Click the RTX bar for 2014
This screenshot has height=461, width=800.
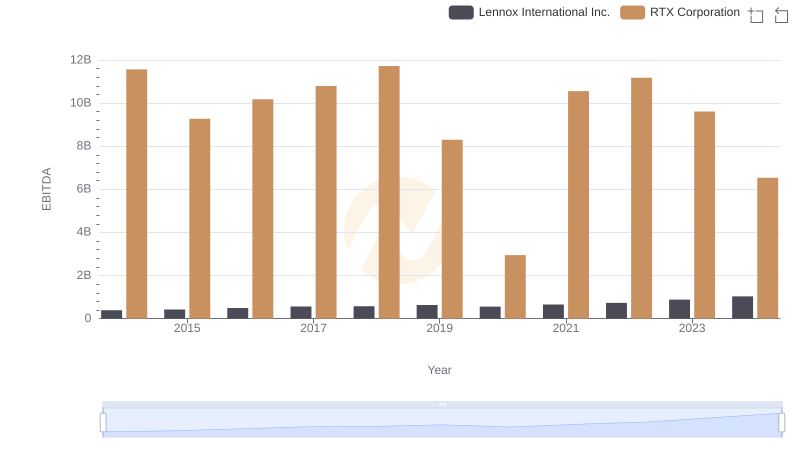pyautogui.click(x=137, y=194)
